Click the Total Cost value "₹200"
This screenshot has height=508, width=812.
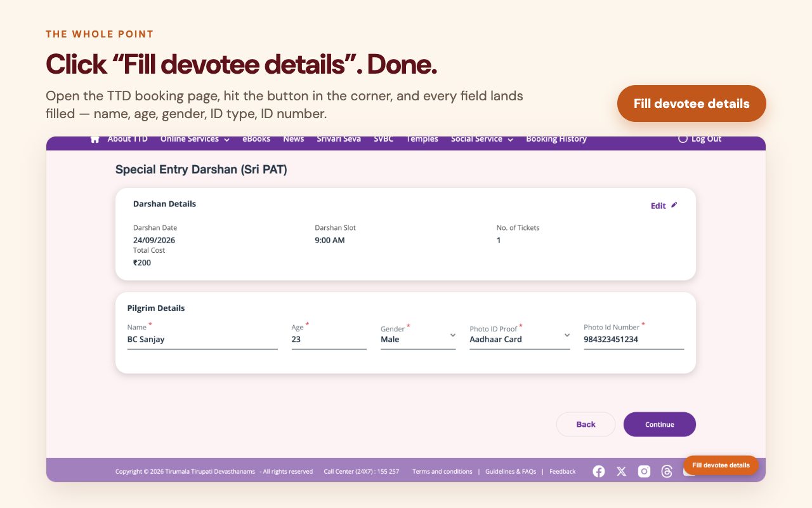coord(142,263)
